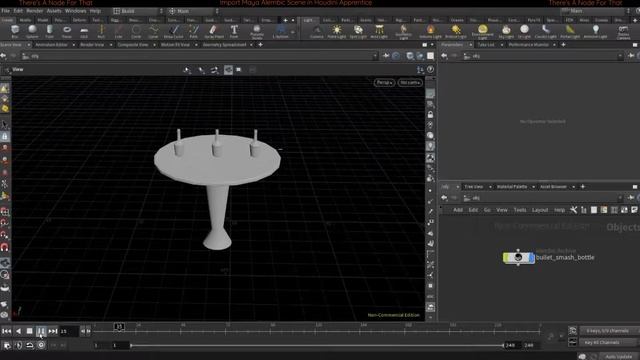Jump to first frame in playbar
This screenshot has width=640, height=360.
[x=7, y=331]
